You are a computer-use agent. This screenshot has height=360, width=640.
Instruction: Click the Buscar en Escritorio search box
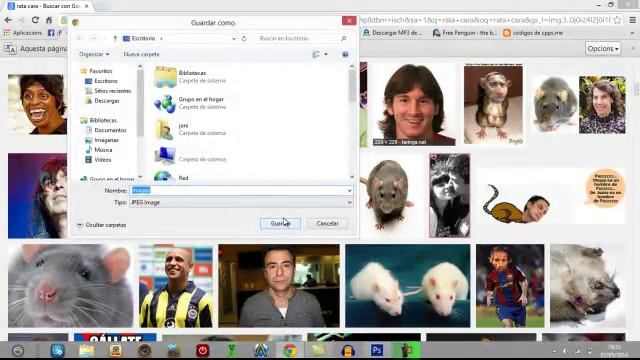click(302, 38)
